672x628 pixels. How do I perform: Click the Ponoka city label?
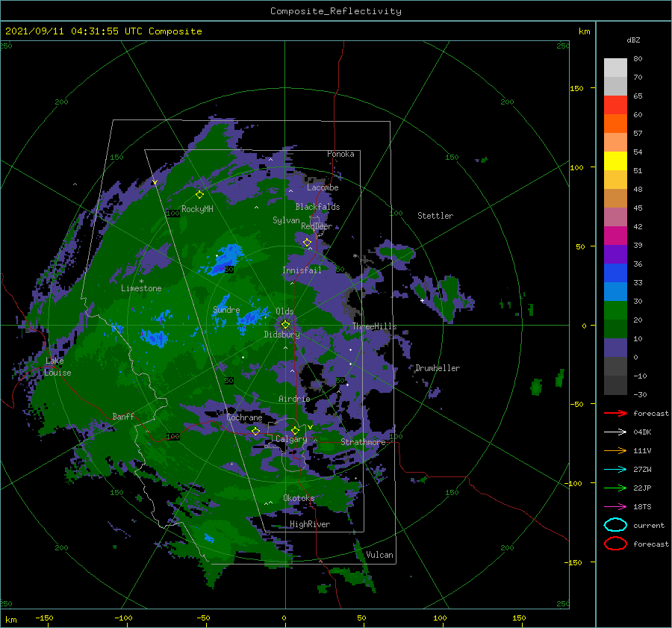[340, 154]
